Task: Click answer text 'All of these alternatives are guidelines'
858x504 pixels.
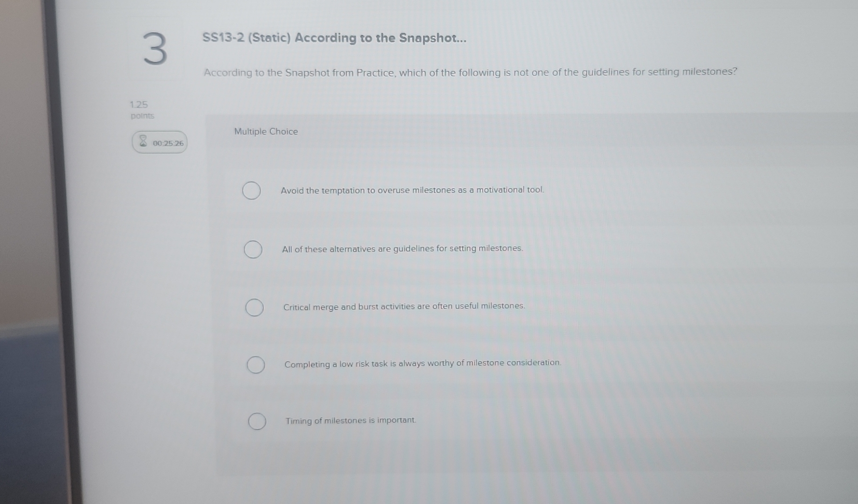Action: tap(402, 249)
